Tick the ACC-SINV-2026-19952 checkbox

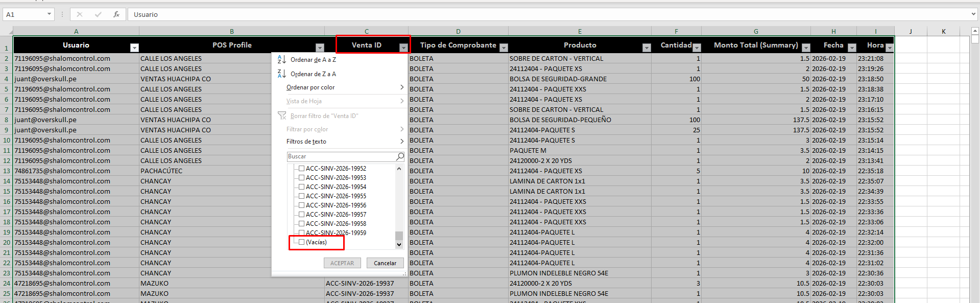pos(302,169)
